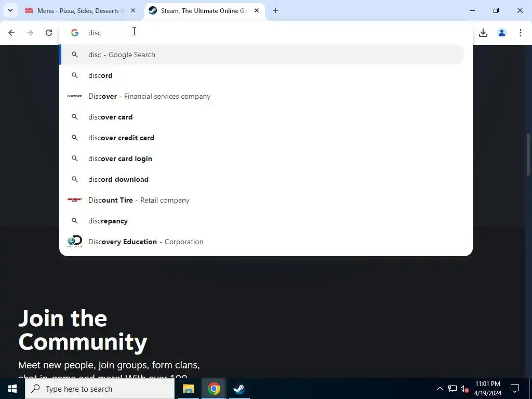Screen dimensions: 532x399
Task: Click the search magnifier beside 'discrepancy'
Action: click(75, 221)
